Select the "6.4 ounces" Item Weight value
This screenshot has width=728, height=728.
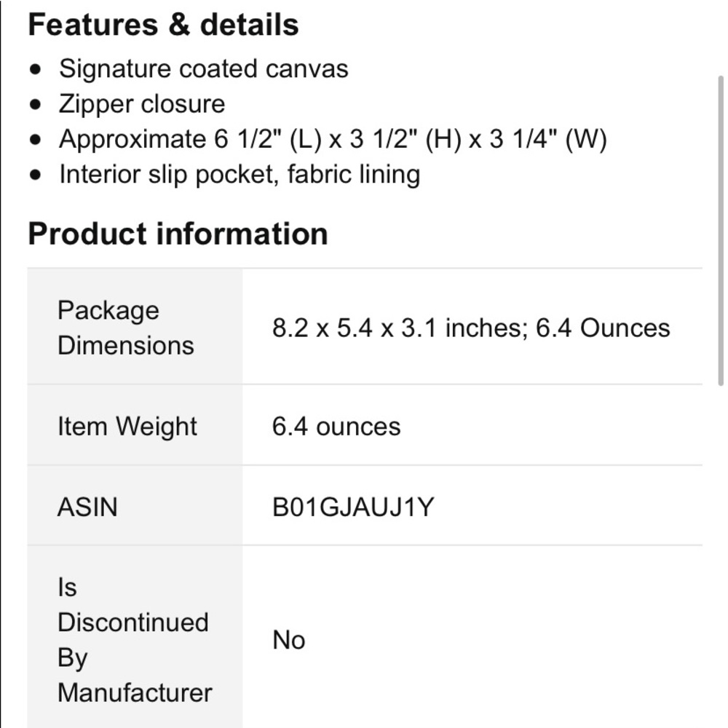[x=336, y=426]
